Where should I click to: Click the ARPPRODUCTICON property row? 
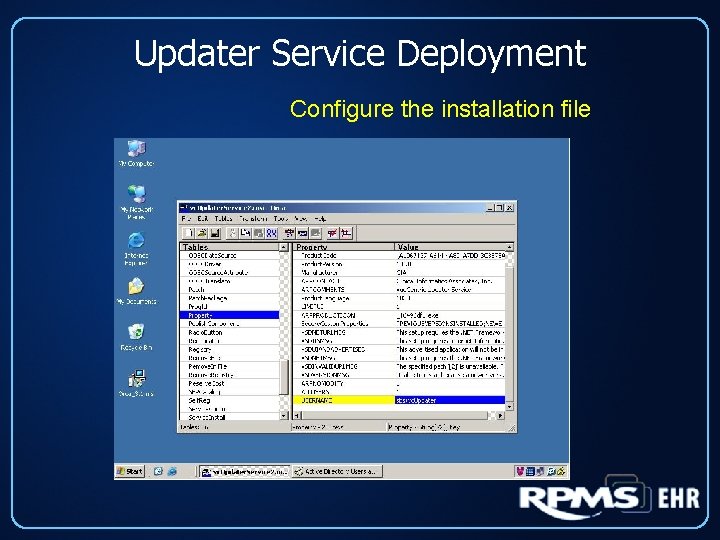[399, 315]
